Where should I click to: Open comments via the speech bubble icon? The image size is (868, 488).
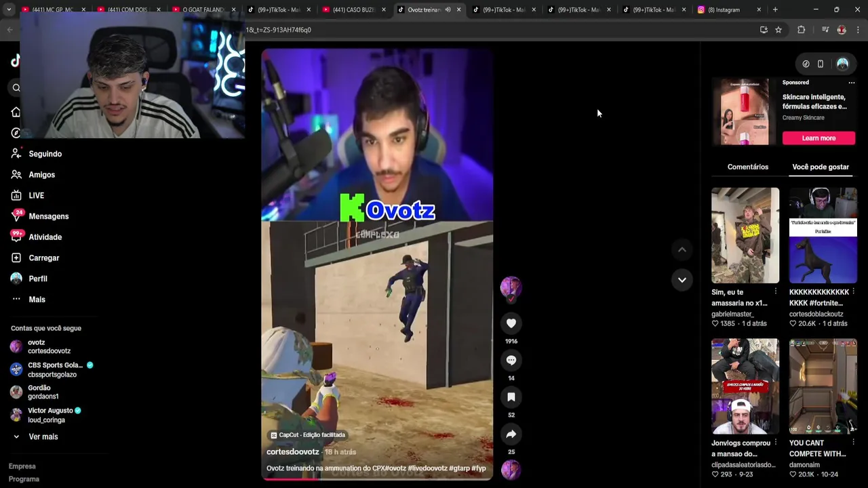pyautogui.click(x=511, y=360)
